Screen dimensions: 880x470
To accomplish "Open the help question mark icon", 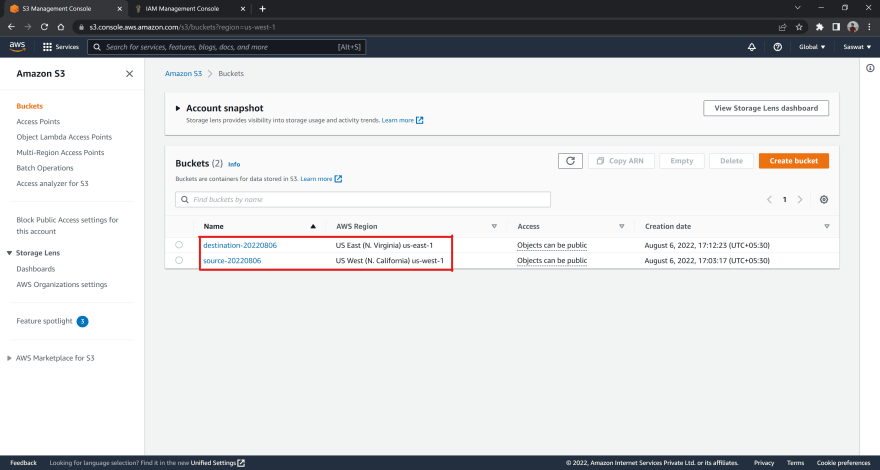I will 777,47.
